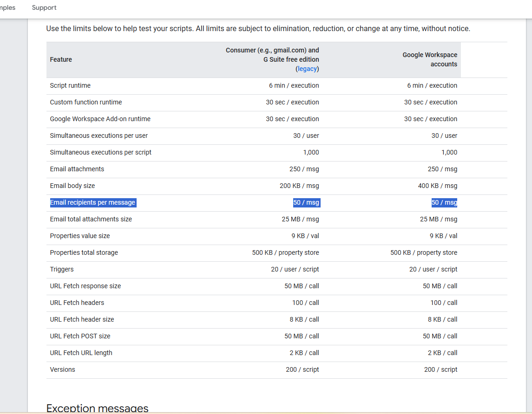Follow the legacy link in column header

point(307,69)
